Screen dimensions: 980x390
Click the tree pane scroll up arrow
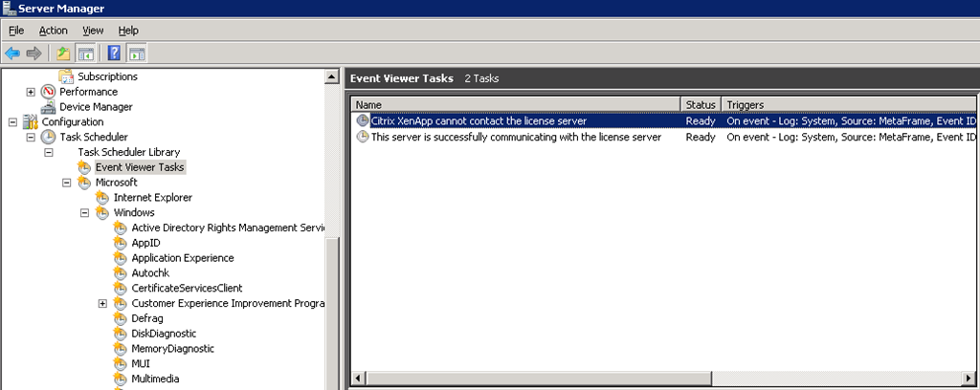[x=332, y=76]
